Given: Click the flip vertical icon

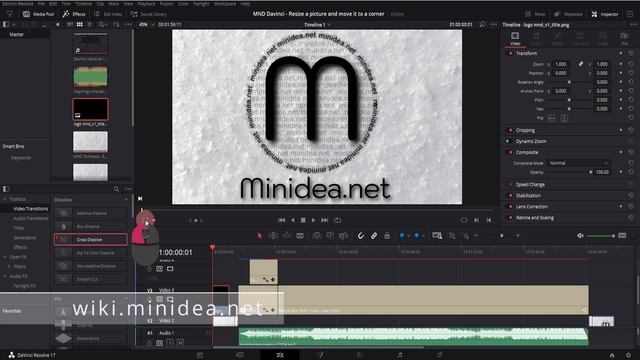Looking at the screenshot, I should 564,118.
